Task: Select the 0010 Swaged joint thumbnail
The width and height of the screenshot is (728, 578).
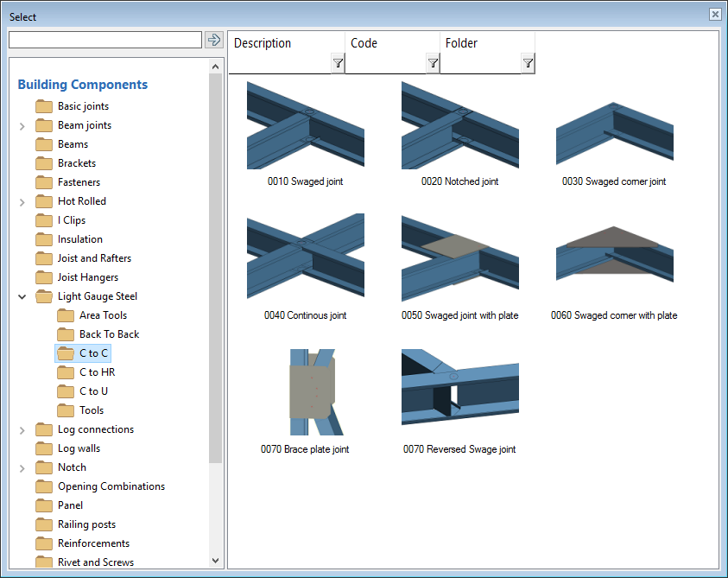Action: tap(305, 125)
